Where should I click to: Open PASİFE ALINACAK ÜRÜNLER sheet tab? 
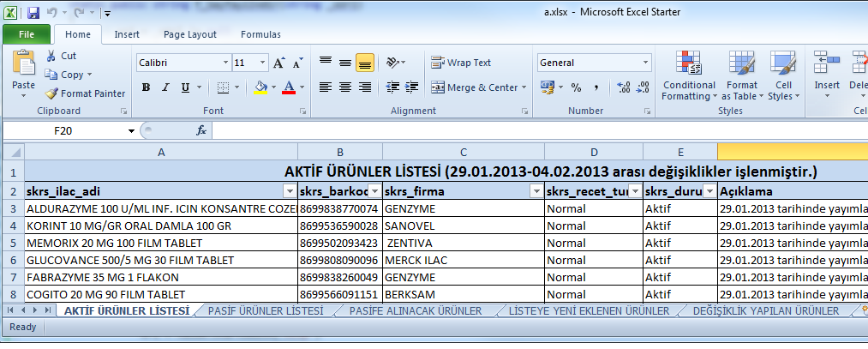coord(416,310)
